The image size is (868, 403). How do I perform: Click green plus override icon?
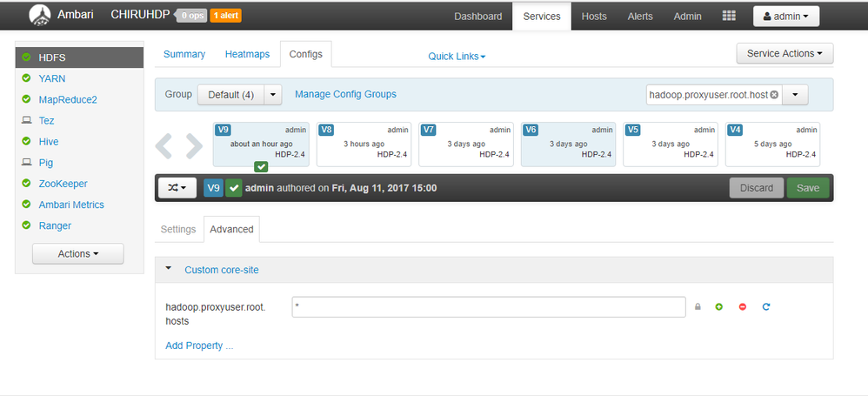719,306
